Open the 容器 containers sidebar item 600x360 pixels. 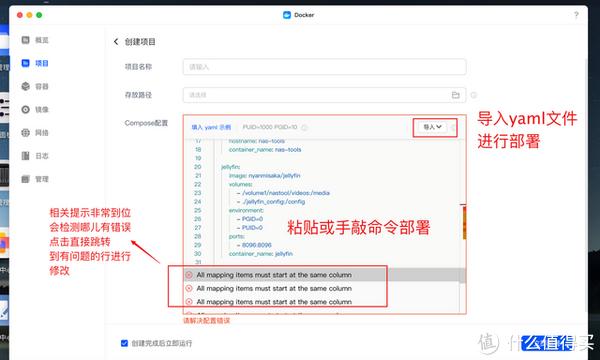tap(35, 86)
